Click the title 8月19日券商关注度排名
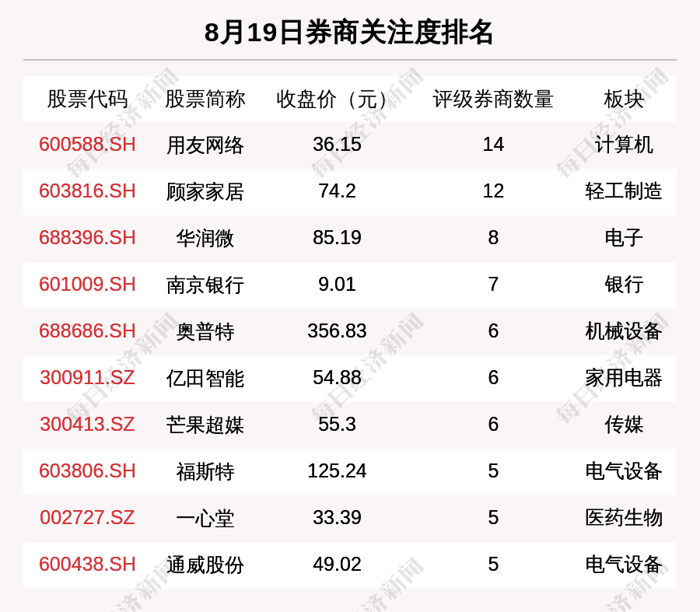The width and height of the screenshot is (700, 612). pyautogui.click(x=348, y=33)
